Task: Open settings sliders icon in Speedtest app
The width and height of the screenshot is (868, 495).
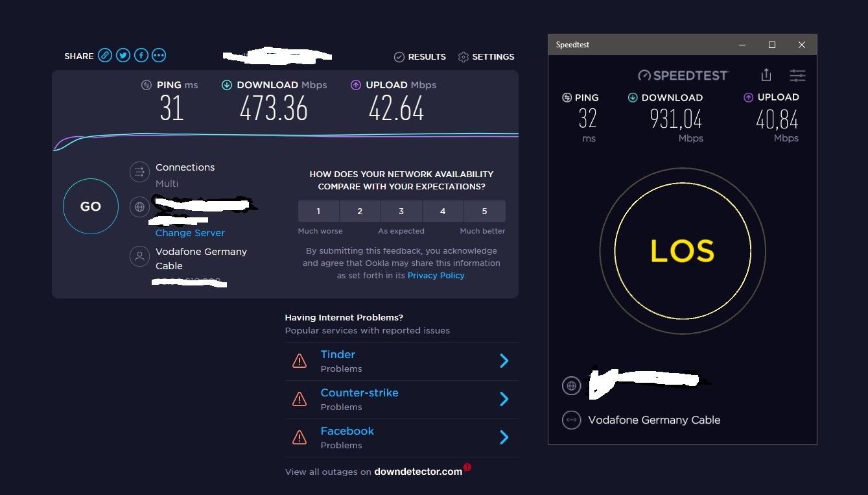Action: (x=797, y=75)
